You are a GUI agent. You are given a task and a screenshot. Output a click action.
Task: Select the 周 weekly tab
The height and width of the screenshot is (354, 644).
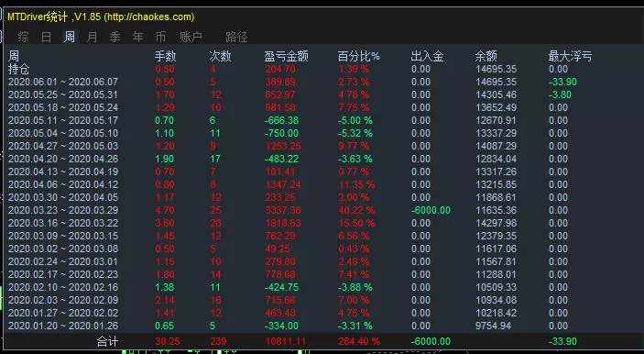[x=69, y=37]
